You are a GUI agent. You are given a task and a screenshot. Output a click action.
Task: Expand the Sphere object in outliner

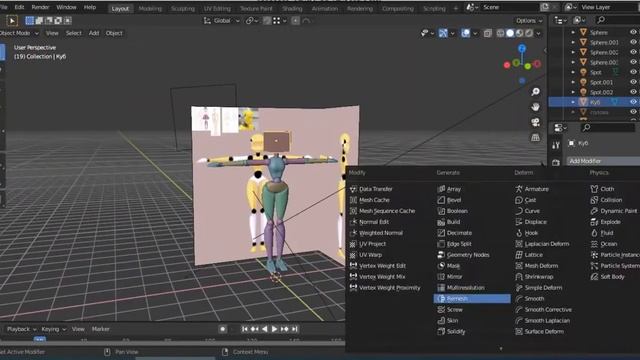(x=573, y=32)
